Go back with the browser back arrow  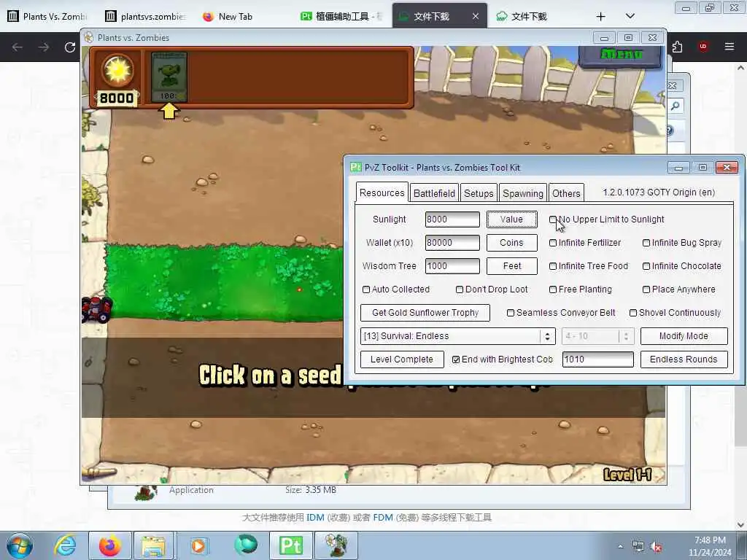click(18, 47)
